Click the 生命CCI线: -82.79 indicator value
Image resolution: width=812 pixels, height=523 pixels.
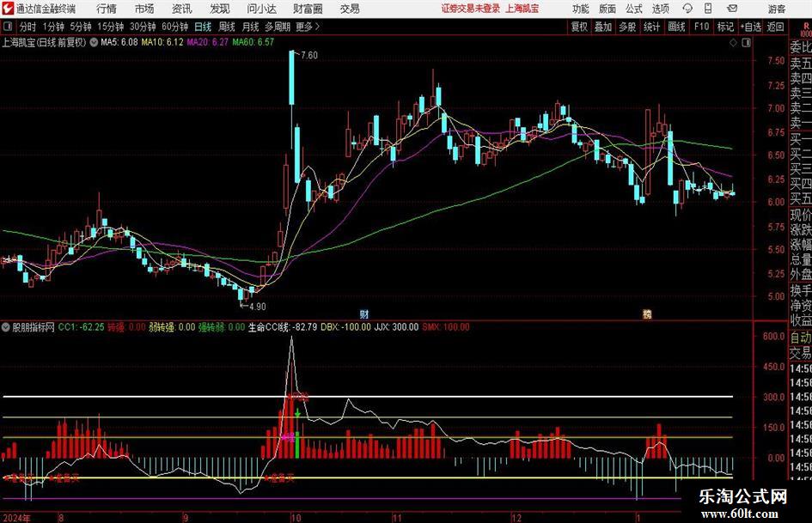tap(282, 327)
